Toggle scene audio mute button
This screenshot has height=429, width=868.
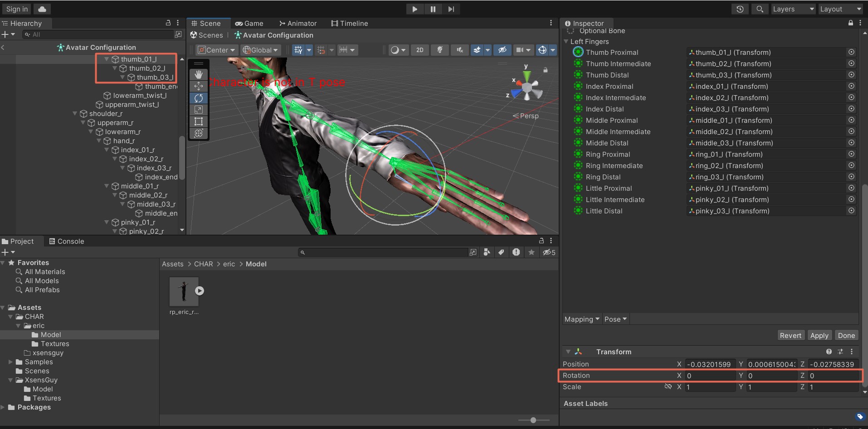pyautogui.click(x=459, y=50)
